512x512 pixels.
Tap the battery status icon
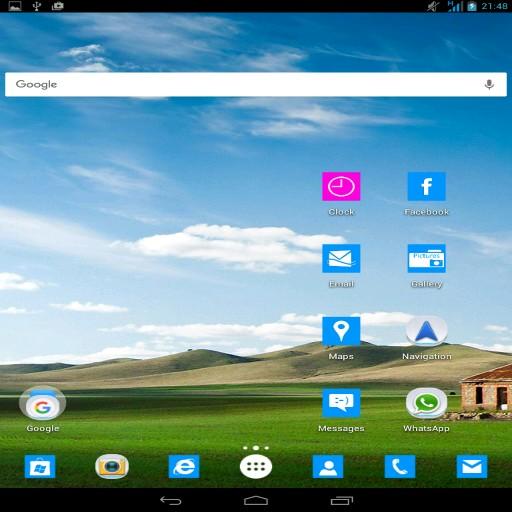pyautogui.click(x=472, y=6)
